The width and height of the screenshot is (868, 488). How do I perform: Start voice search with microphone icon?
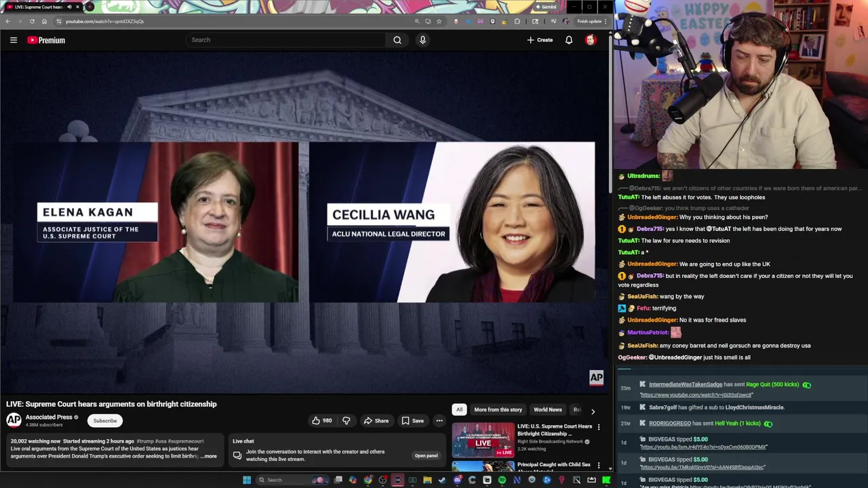pos(422,40)
